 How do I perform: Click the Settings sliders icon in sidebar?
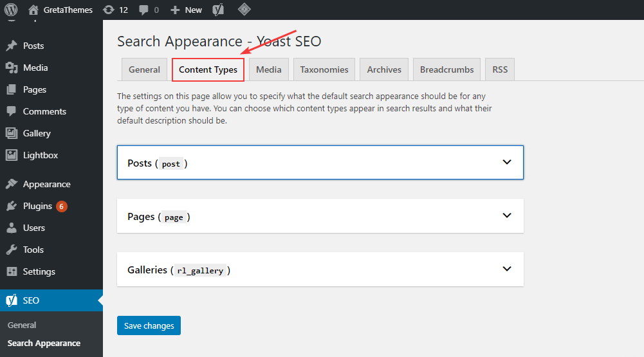tap(12, 271)
